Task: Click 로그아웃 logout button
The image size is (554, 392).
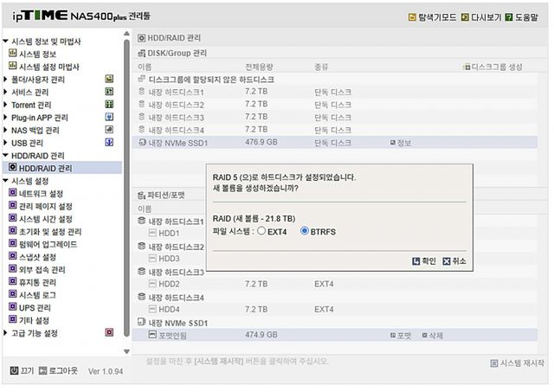Action: pos(42,370)
